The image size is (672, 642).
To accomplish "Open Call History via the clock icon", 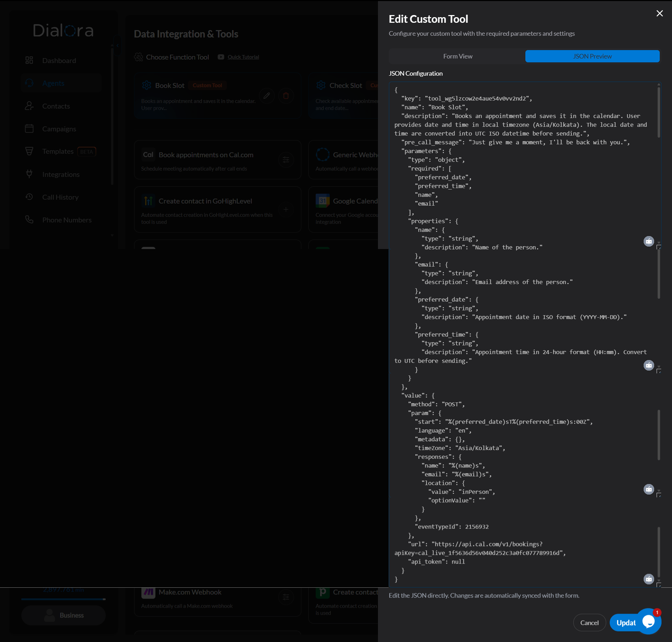I will click(30, 197).
